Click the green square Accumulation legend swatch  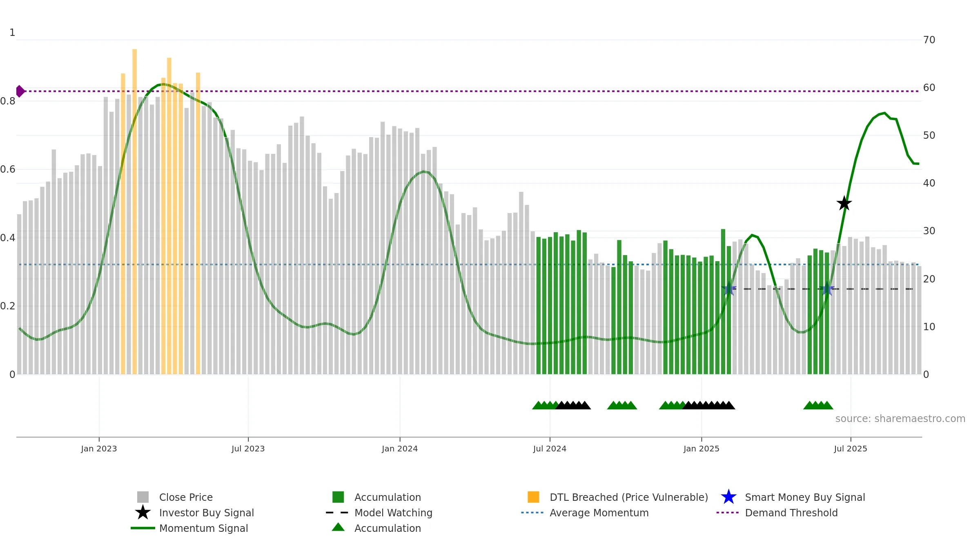[338, 497]
